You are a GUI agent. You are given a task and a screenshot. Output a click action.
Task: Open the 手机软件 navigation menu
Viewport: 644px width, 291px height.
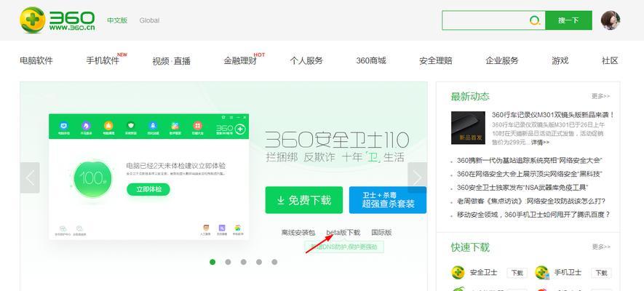point(103,60)
